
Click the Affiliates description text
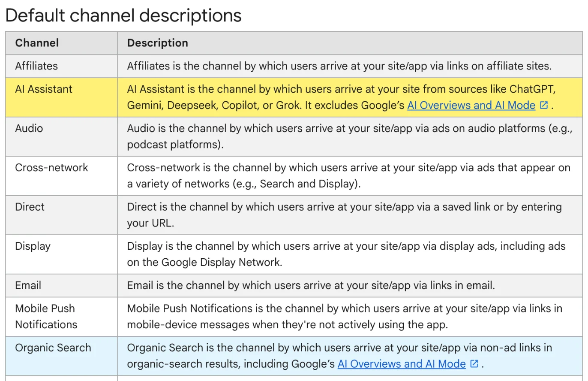(339, 66)
